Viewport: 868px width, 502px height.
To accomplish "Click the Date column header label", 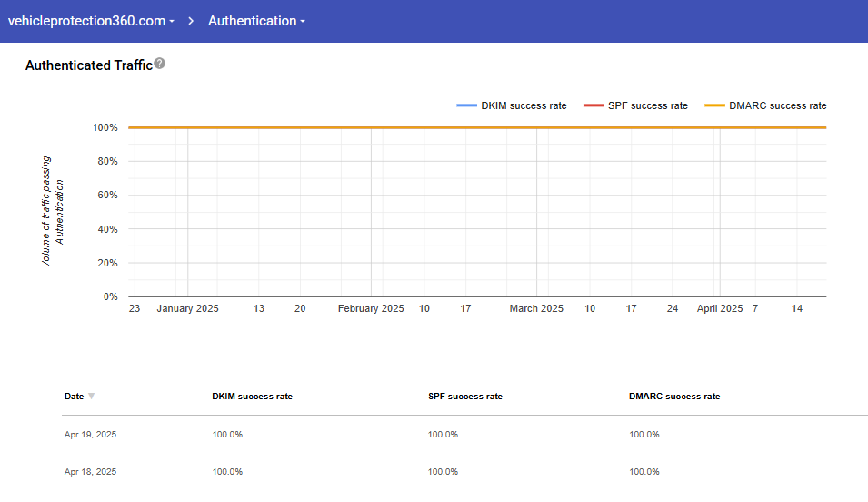I will click(x=74, y=397).
